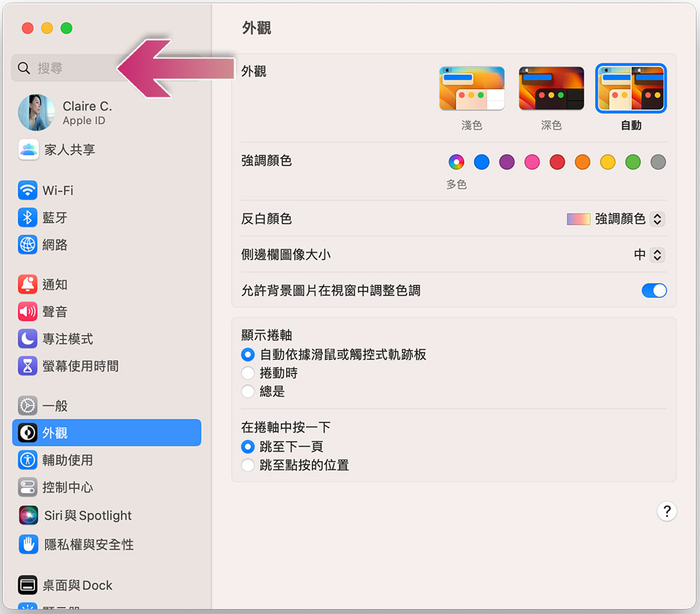Pick the multicolor 多色 accent swatch
Image resolution: width=700 pixels, height=614 pixels.
point(456,162)
